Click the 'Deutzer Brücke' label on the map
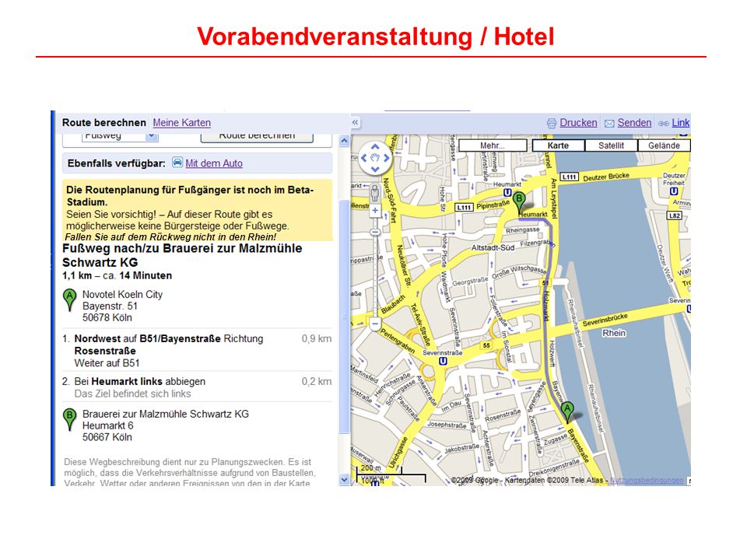The height and width of the screenshot is (560, 747). click(x=606, y=177)
